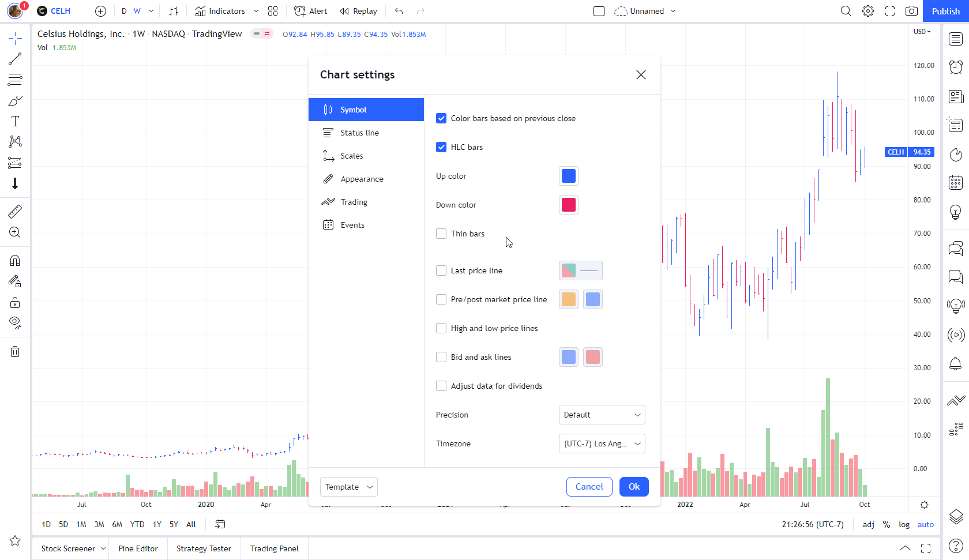This screenshot has height=560, width=969.
Task: Enable High and low price lines
Action: (441, 328)
